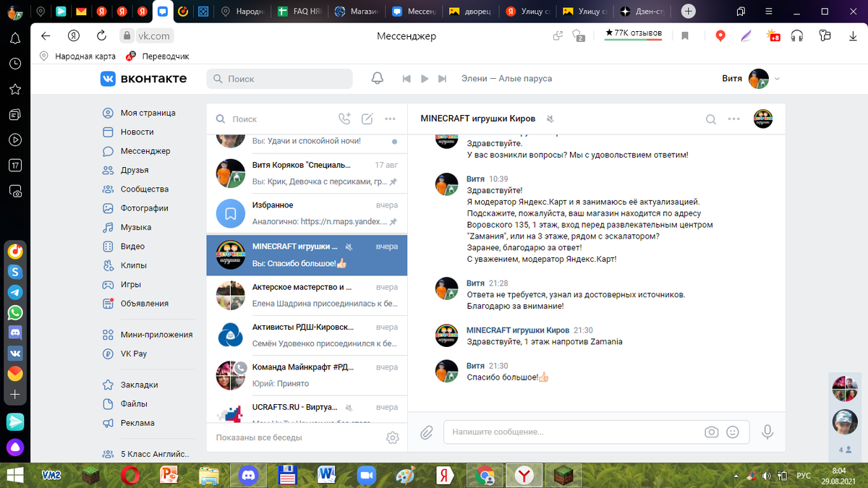Open Объявления in sidebar
Viewport: 868px width, 488px height.
145,303
